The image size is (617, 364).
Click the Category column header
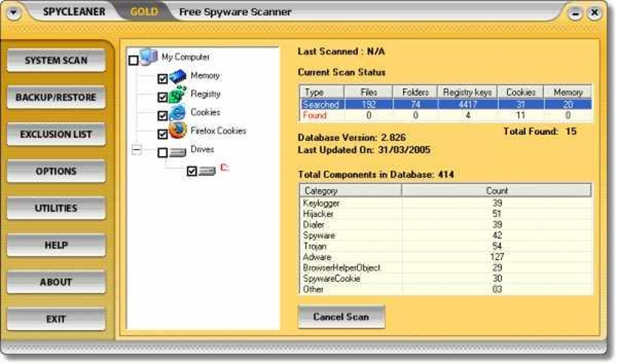point(351,190)
